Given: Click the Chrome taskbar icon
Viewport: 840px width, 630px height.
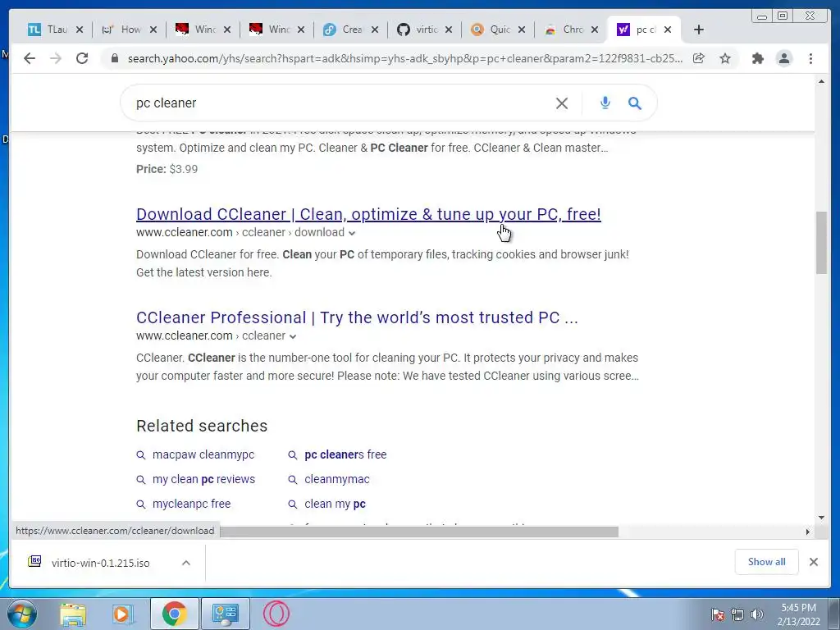Looking at the screenshot, I should [174, 614].
